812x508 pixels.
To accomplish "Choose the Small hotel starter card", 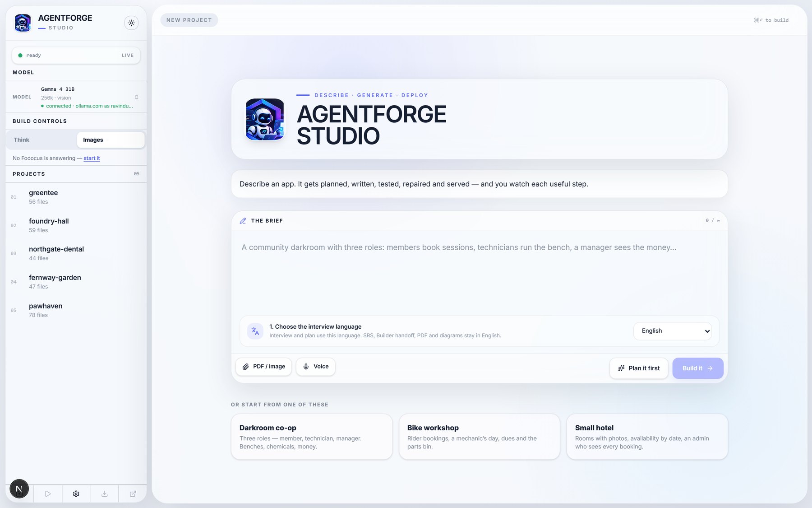I will pyautogui.click(x=647, y=437).
